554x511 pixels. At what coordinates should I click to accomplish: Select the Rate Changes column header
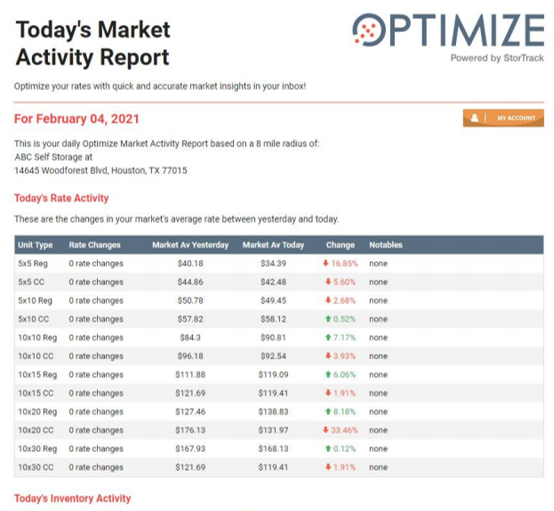coord(95,245)
